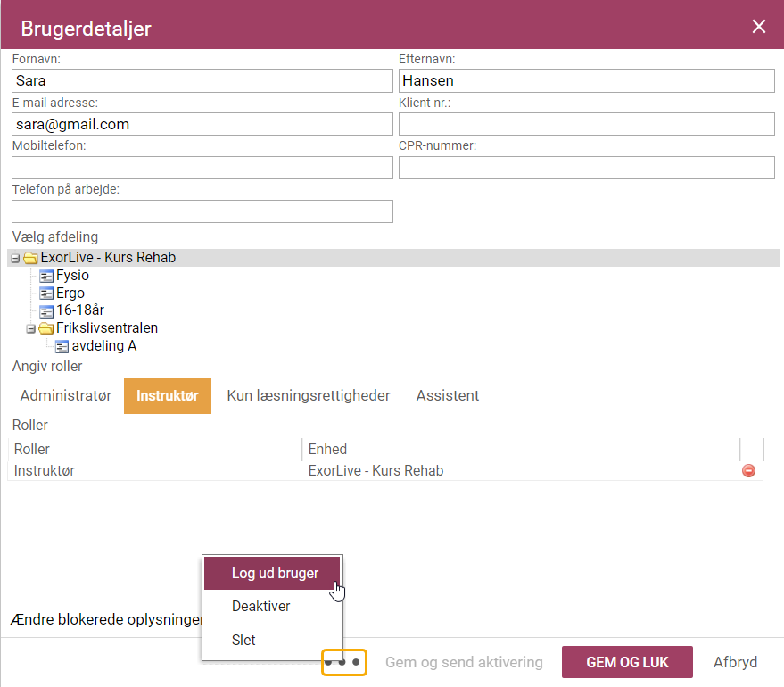Select Log ud bruger from the menu
The width and height of the screenshot is (784, 687).
pyautogui.click(x=272, y=573)
